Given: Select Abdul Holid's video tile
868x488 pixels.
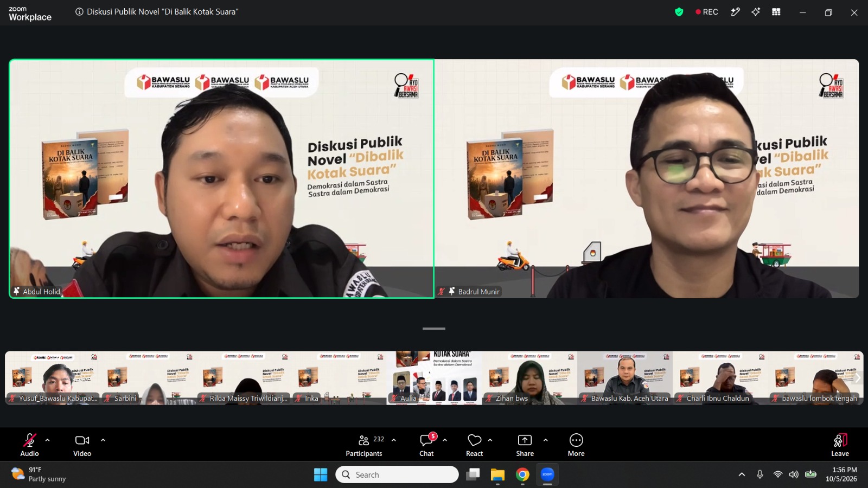Looking at the screenshot, I should coord(221,178).
